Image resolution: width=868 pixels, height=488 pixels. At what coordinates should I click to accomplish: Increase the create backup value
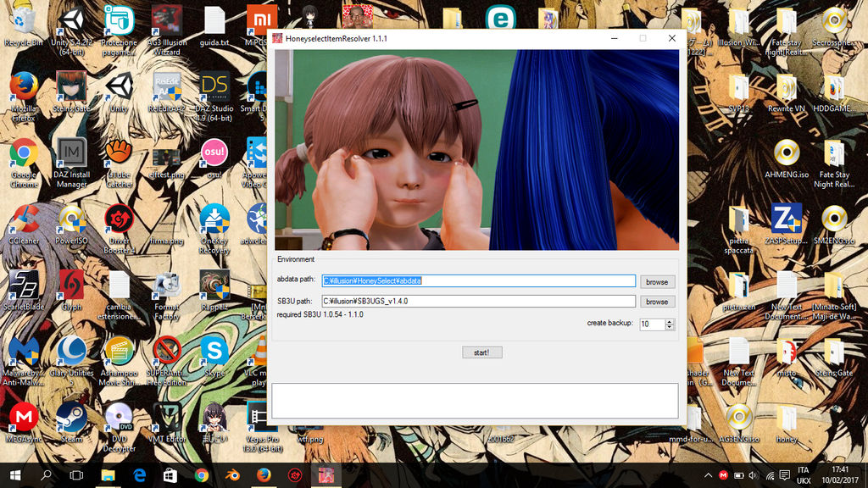pyautogui.click(x=670, y=321)
